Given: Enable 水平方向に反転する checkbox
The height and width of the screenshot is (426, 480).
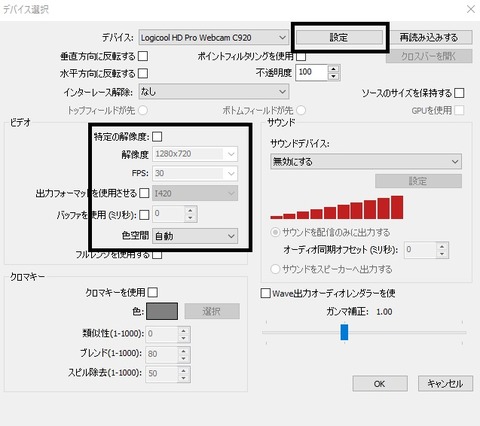Looking at the screenshot, I should 143,73.
